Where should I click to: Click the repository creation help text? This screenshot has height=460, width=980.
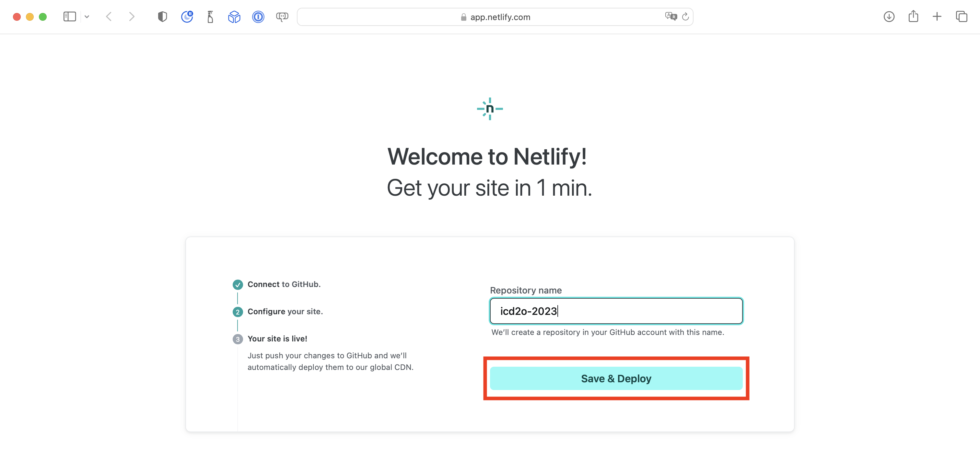tap(608, 332)
